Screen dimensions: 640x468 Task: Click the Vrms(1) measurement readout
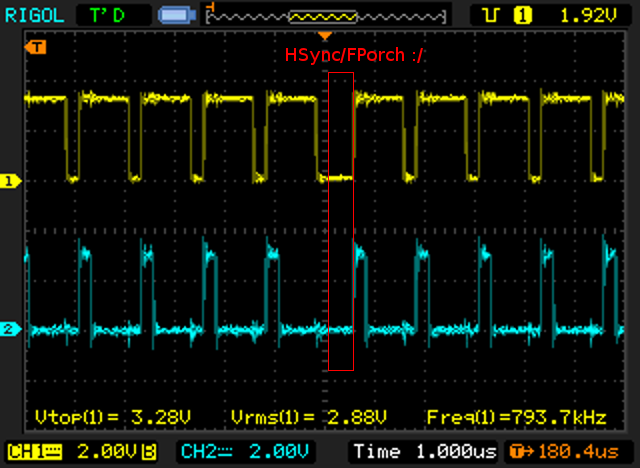tap(308, 416)
